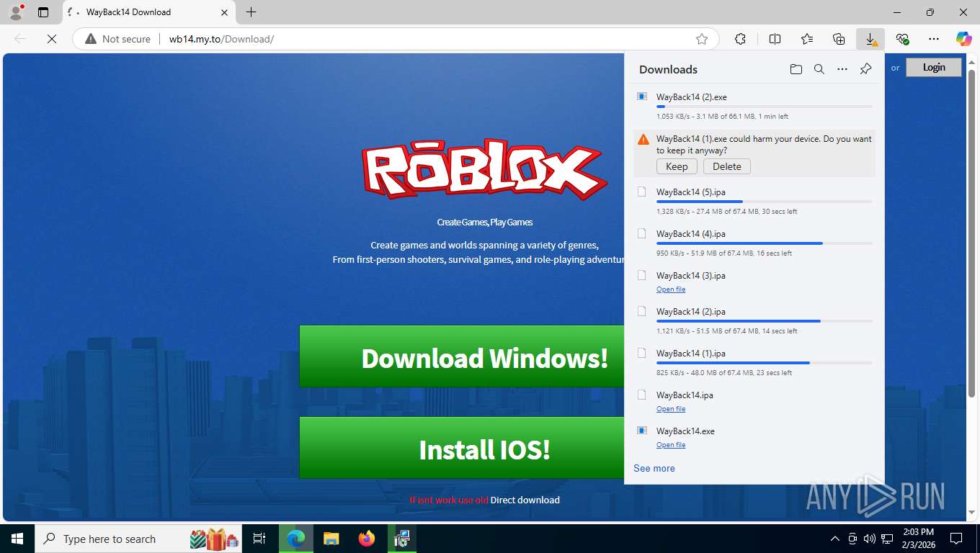Viewport: 980px width, 553px height.
Task: Click the Download Windows! button
Action: coord(462,356)
